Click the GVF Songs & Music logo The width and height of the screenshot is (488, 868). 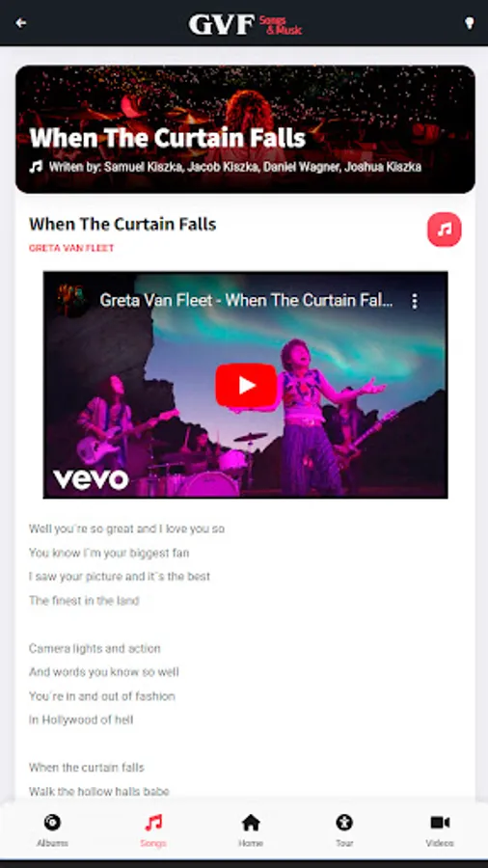[245, 24]
